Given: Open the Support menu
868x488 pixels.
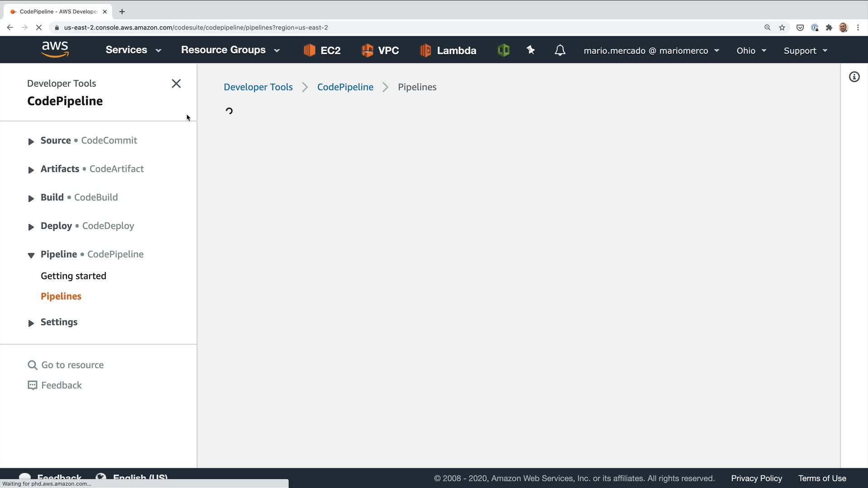Looking at the screenshot, I should [805, 51].
